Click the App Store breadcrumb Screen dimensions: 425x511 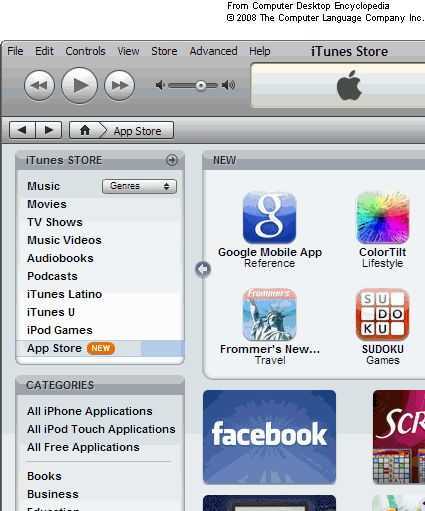click(x=137, y=131)
